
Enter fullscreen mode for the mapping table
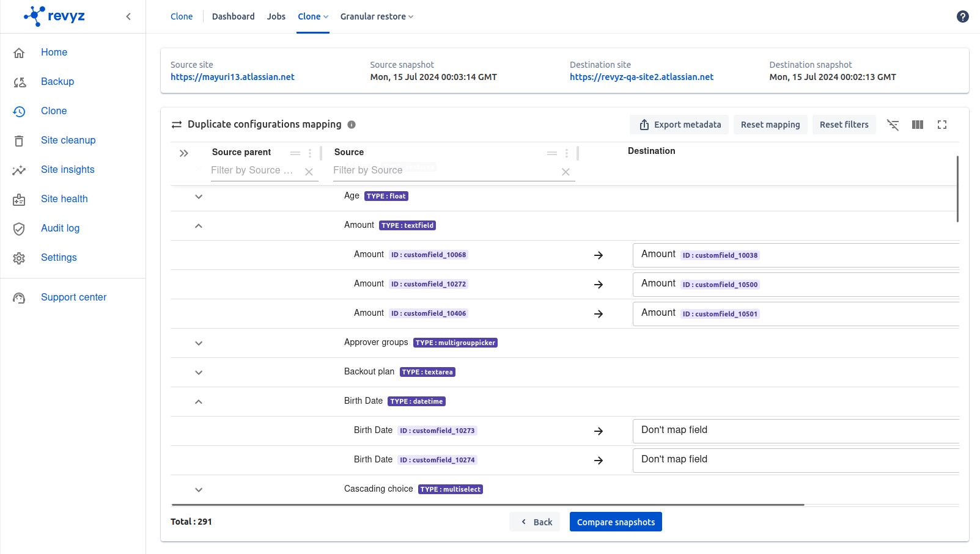(941, 125)
